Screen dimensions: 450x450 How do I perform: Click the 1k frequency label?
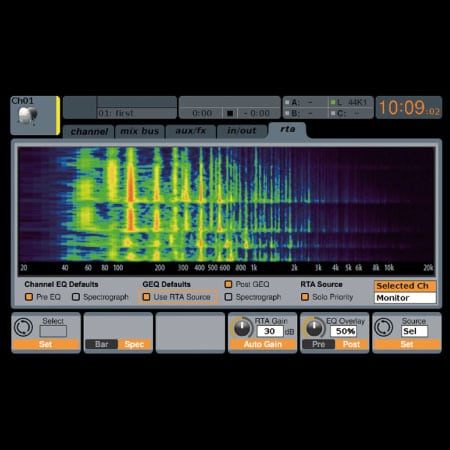(254, 268)
